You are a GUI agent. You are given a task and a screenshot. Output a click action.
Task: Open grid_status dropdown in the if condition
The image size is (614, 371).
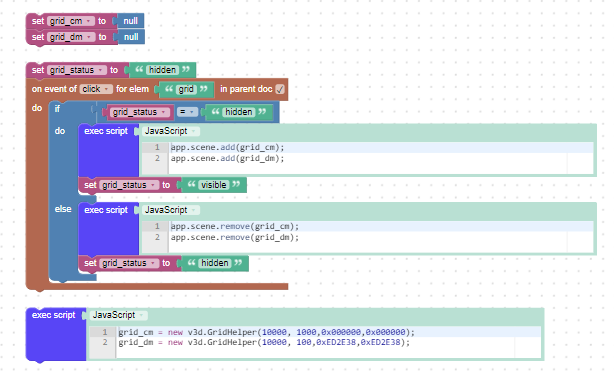click(x=139, y=112)
